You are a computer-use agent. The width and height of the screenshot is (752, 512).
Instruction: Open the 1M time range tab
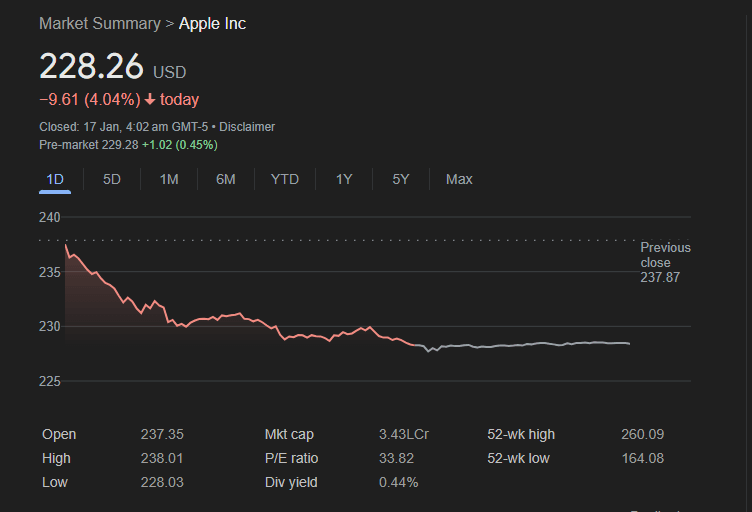coord(169,179)
